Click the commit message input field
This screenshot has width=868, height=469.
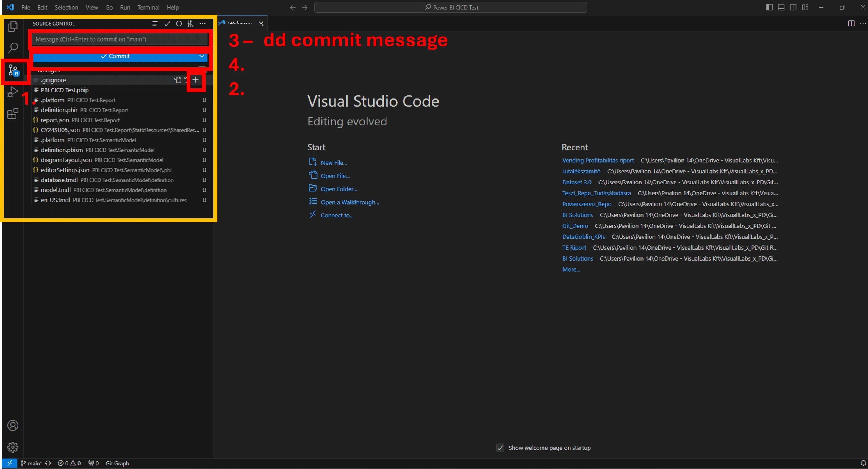click(120, 39)
